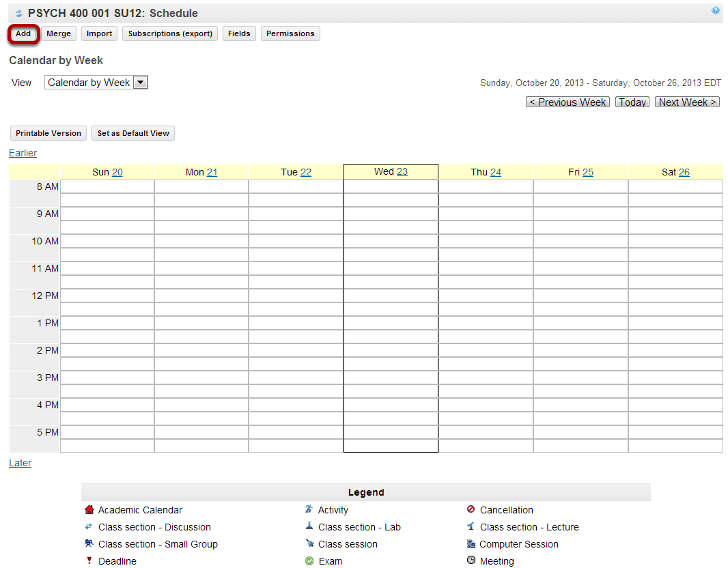728x568 pixels.
Task: Click the 'Meeting' legend text
Action: 496,561
